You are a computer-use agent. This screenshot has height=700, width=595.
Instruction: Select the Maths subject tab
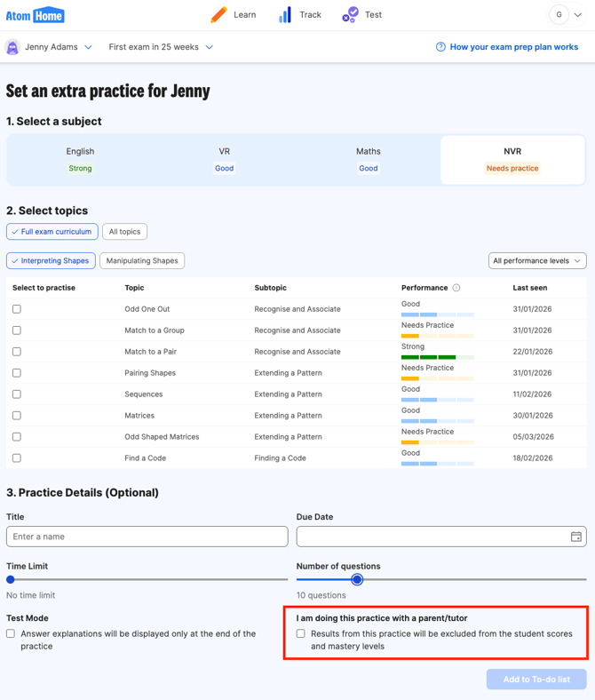coord(368,159)
